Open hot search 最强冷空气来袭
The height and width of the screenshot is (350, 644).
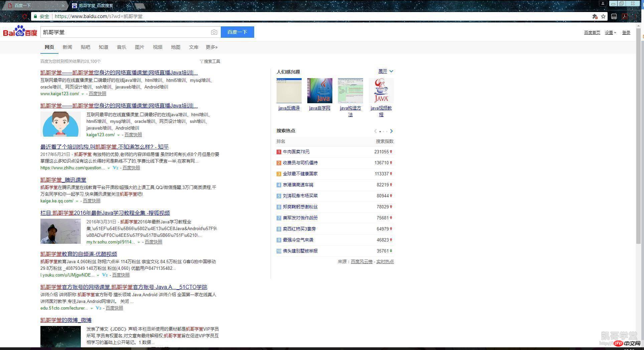click(x=298, y=240)
